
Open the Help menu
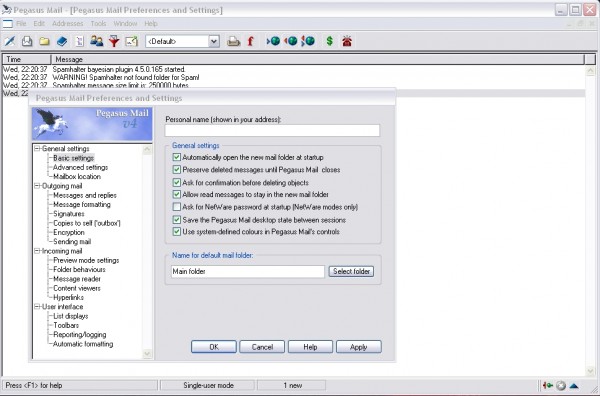point(151,24)
